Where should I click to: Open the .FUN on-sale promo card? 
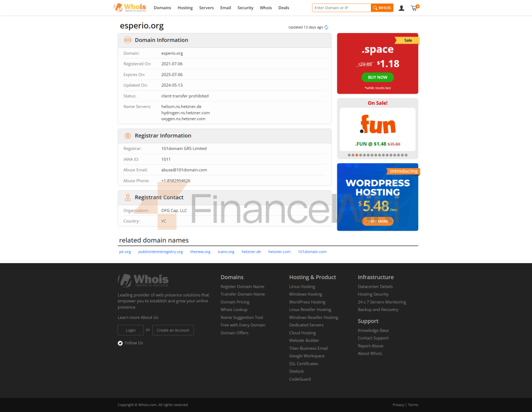coord(378,129)
